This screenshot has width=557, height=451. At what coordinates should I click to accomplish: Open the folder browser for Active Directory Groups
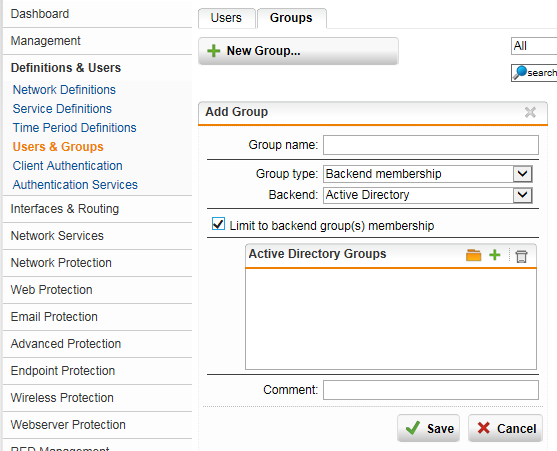(474, 255)
